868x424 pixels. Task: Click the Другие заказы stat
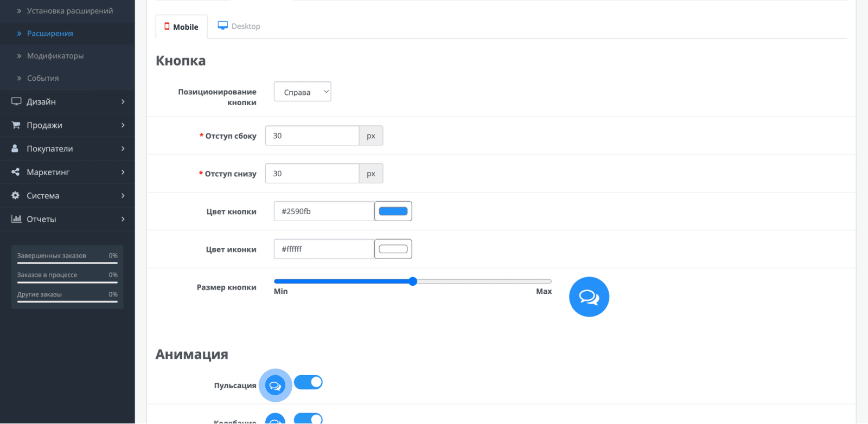pyautogui.click(x=67, y=296)
